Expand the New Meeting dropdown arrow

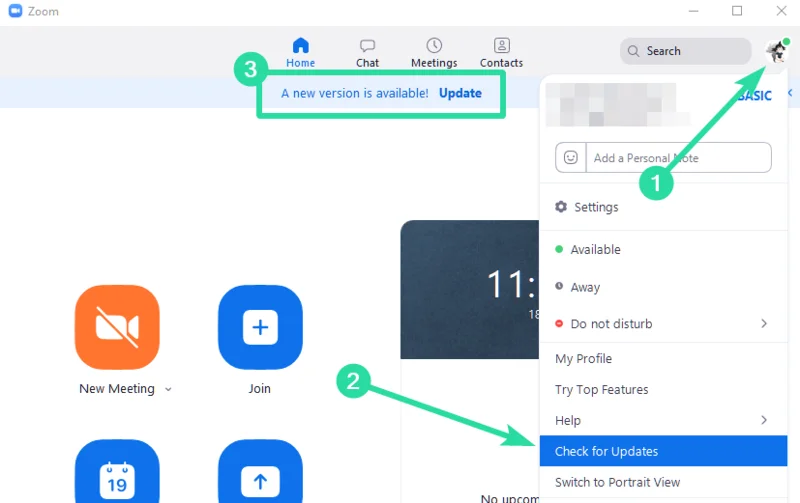[x=168, y=389]
